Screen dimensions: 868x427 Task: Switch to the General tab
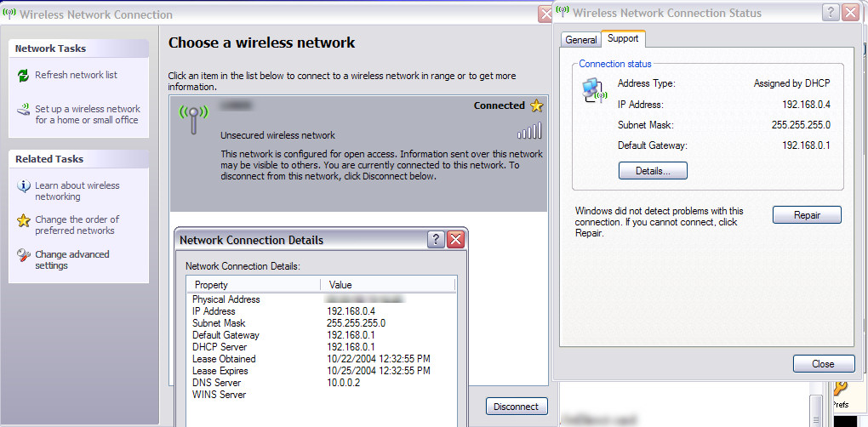tap(581, 40)
